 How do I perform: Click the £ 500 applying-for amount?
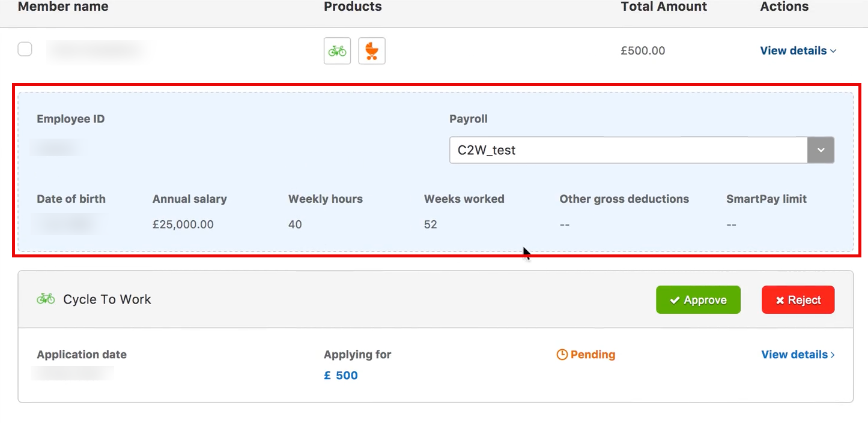coord(341,376)
